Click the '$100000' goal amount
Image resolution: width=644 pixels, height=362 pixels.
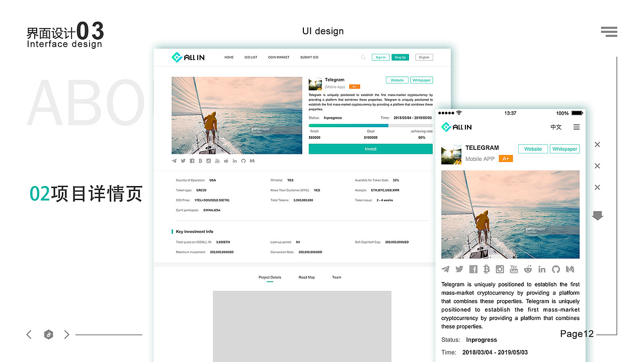(x=371, y=137)
